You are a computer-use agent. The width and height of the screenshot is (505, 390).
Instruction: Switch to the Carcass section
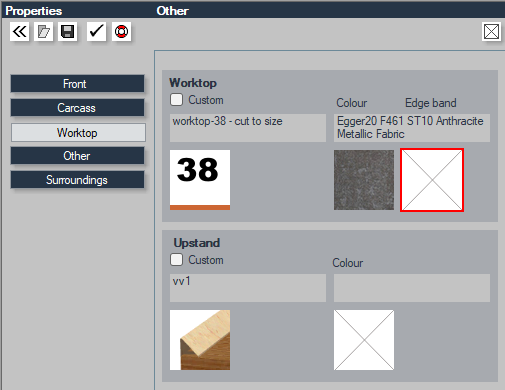point(77,108)
